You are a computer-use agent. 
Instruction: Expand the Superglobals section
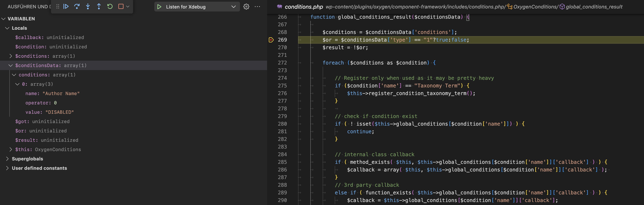tap(7, 159)
